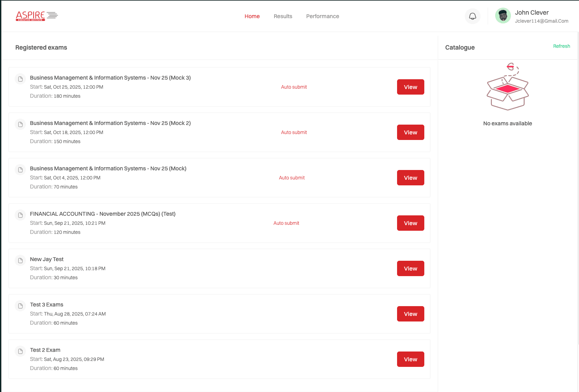This screenshot has height=392, width=579.
Task: Click title Business Management Nov 25 (Mock)
Action: [108, 169]
